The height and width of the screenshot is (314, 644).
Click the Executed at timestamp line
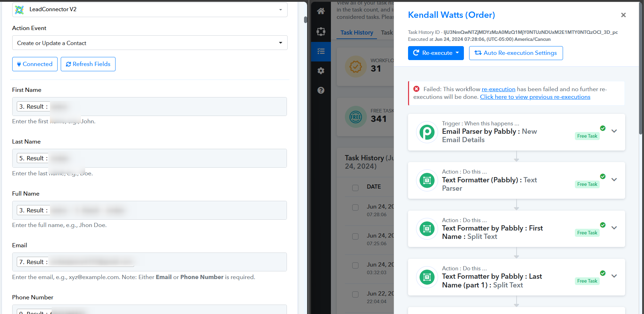(x=479, y=39)
